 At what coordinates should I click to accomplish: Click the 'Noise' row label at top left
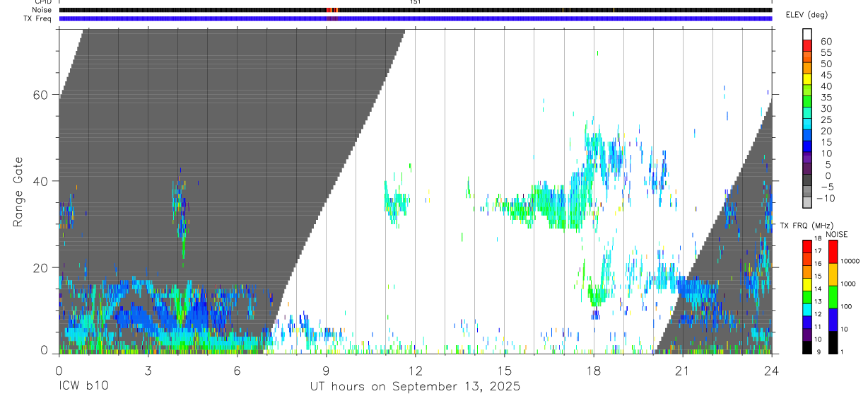(x=41, y=10)
